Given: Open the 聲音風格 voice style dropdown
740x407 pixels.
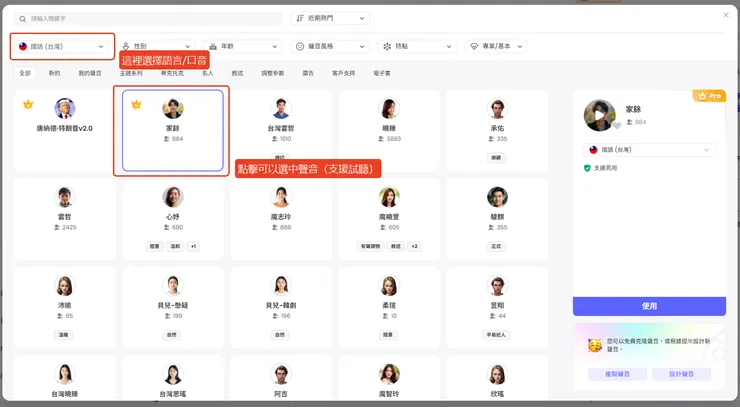Looking at the screenshot, I should coord(330,46).
